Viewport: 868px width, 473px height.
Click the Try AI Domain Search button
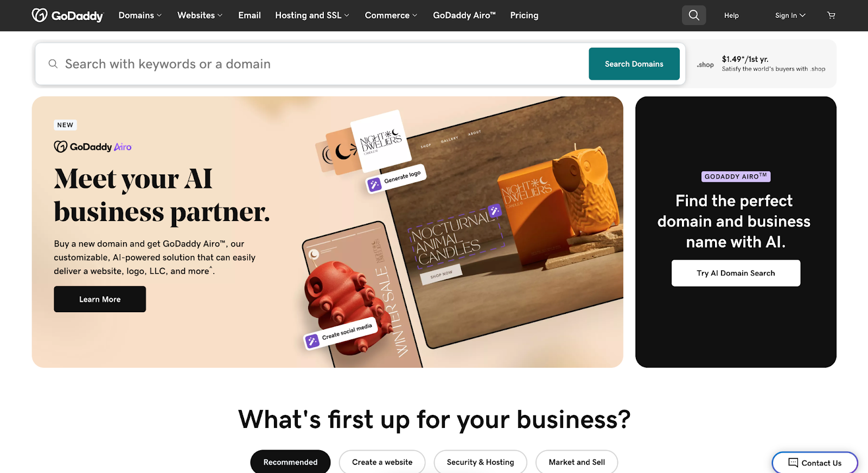coord(736,273)
